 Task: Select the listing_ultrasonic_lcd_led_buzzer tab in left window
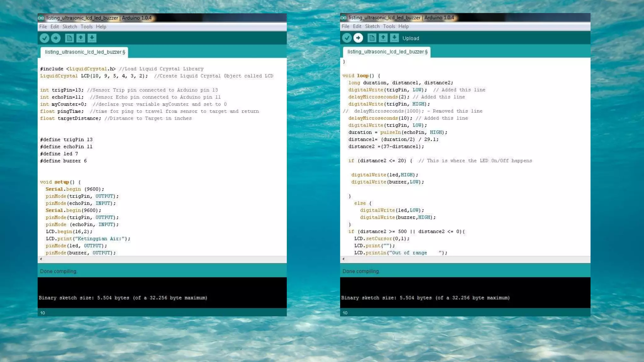(x=85, y=52)
